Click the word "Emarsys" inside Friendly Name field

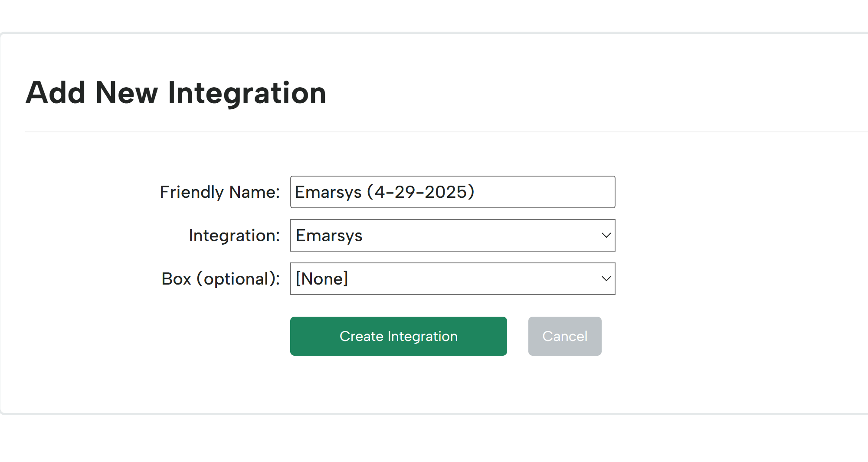coord(328,192)
